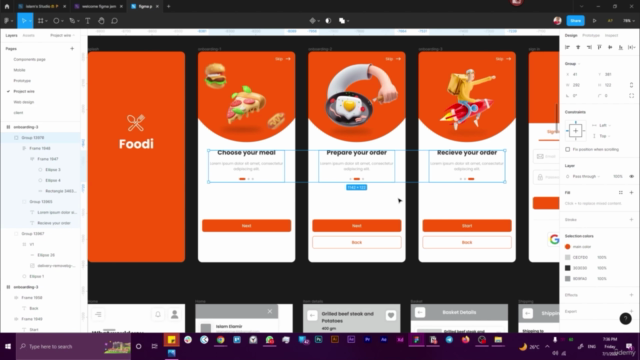Click main color selection swatch
This screenshot has height=360, width=640.
[x=567, y=247]
